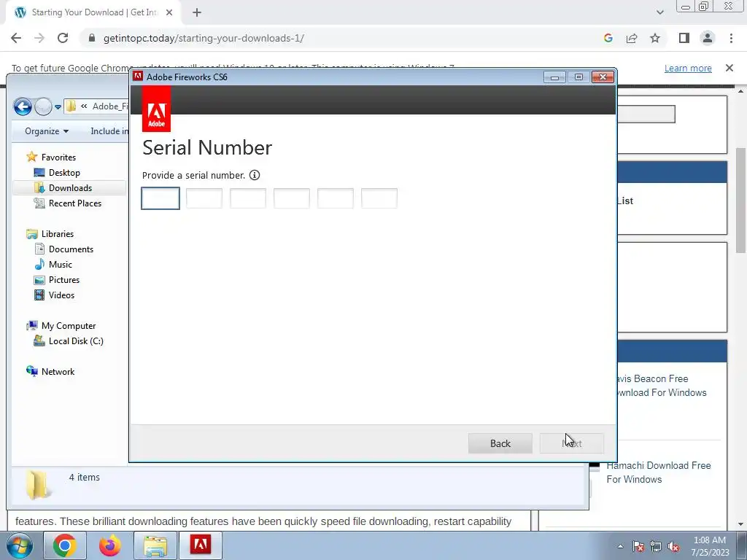The image size is (747, 560).
Task: Select Desktop in Explorer sidebar
Action: point(64,173)
